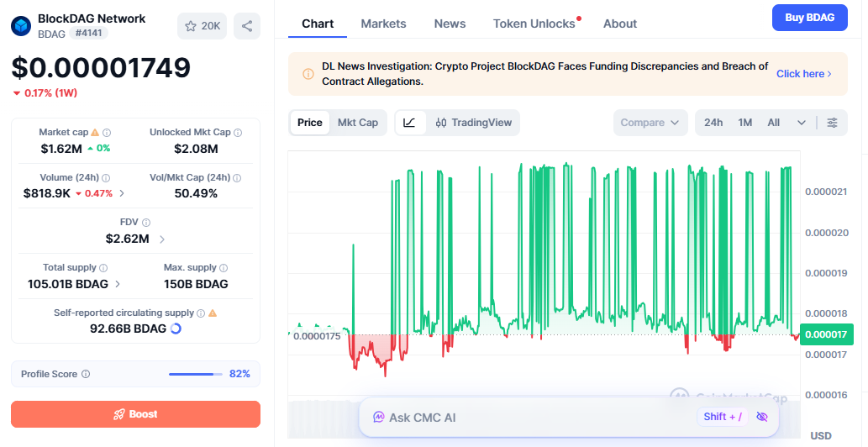Click the 0.17% (1W) change text

tap(50, 93)
